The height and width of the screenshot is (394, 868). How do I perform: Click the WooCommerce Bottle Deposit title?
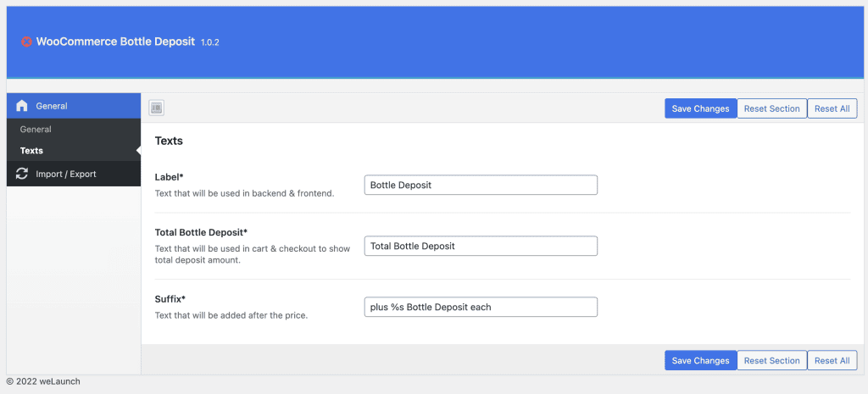pos(115,42)
